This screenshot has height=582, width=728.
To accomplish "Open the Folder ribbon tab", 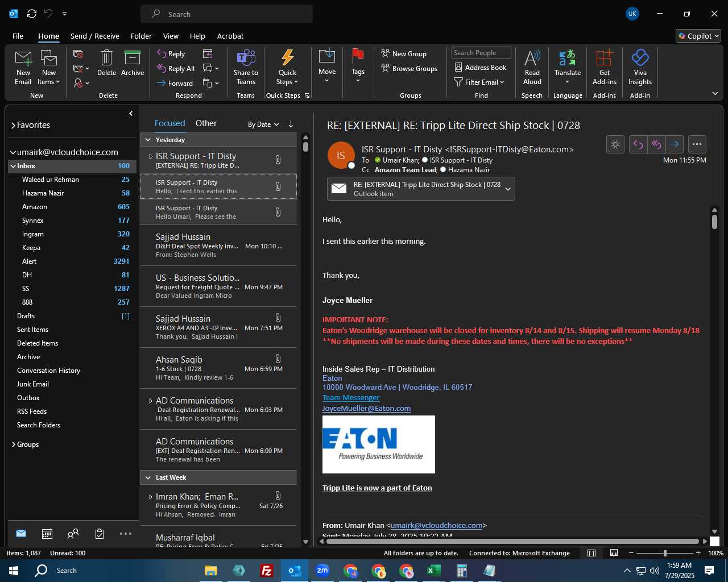I will coord(141,36).
